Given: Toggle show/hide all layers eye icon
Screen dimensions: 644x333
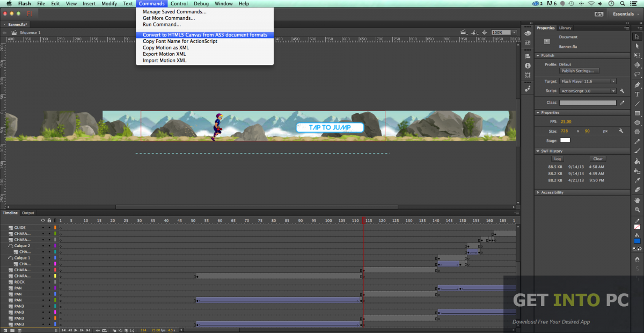Looking at the screenshot, I should coord(43,220).
